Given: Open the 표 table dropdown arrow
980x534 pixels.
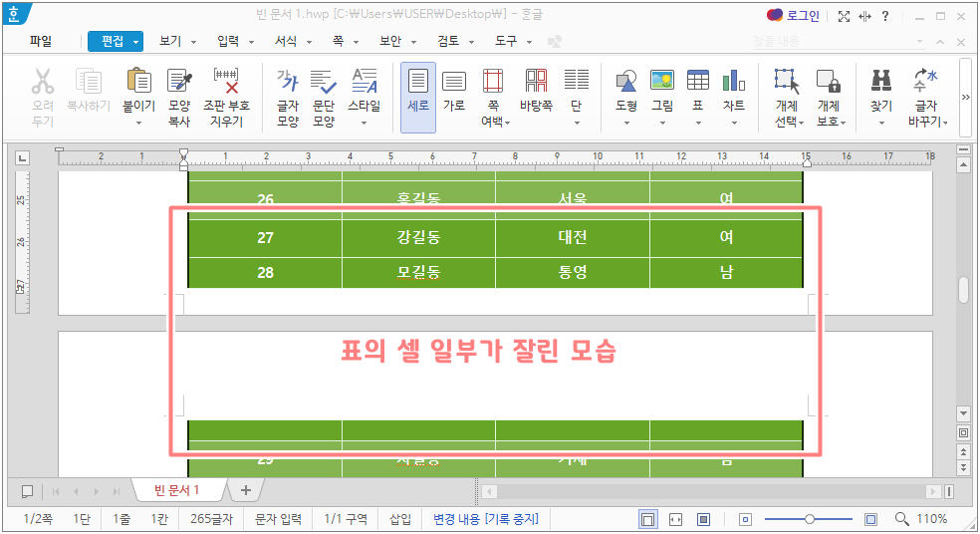Looking at the screenshot, I should (698, 123).
